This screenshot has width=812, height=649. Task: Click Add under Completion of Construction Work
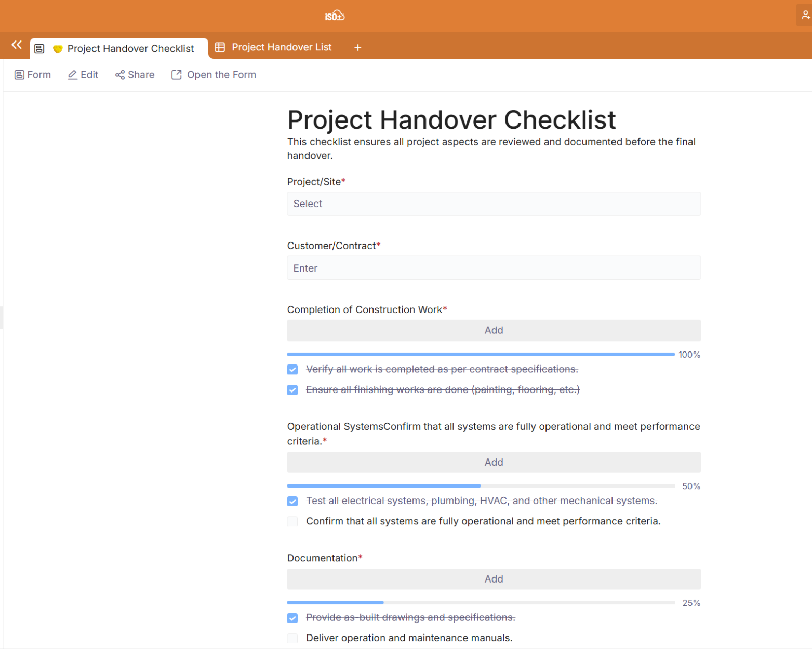pos(494,330)
